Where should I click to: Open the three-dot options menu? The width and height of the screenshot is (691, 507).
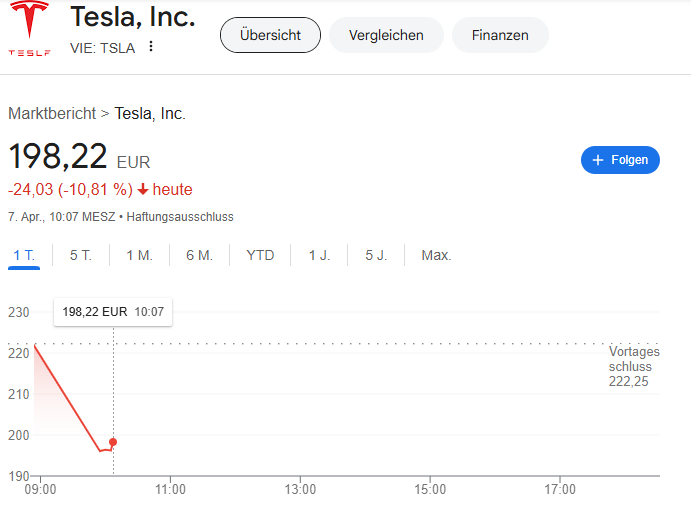tap(151, 47)
